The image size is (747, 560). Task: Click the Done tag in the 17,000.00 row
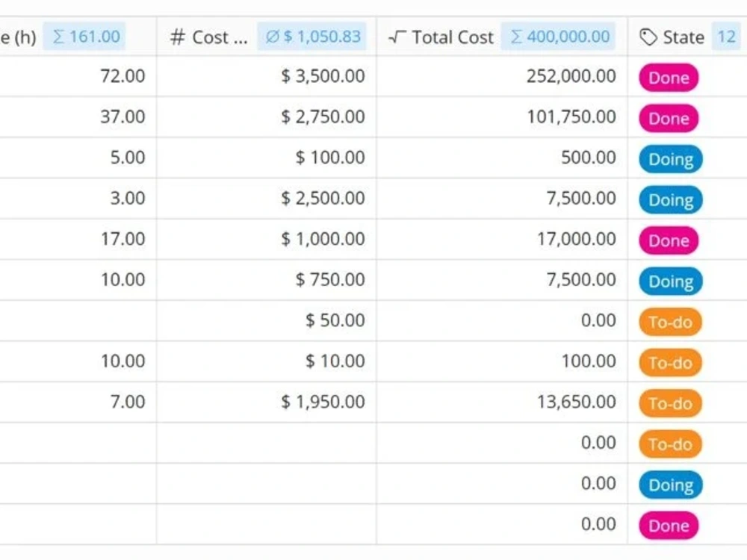(669, 240)
